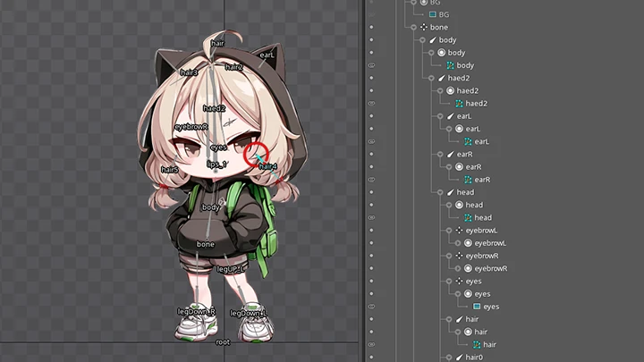The height and width of the screenshot is (362, 644).
Task: Toggle the eye icon for haed2 mesh
Action: pos(371,104)
